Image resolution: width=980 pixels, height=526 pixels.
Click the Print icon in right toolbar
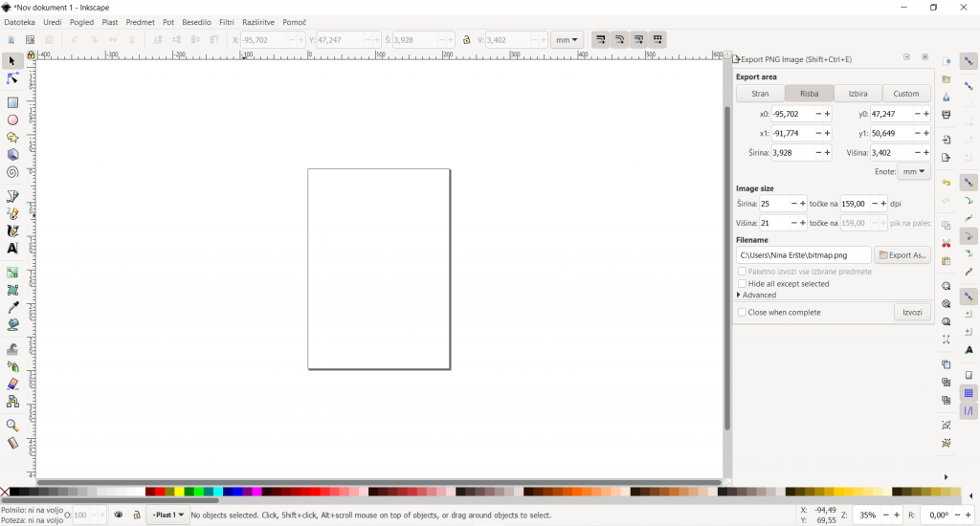(x=947, y=115)
